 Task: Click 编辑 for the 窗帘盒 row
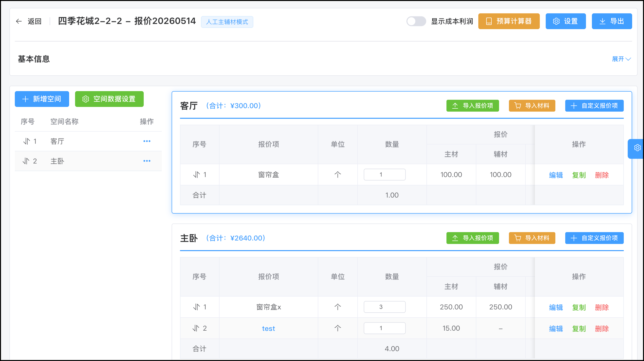click(556, 175)
